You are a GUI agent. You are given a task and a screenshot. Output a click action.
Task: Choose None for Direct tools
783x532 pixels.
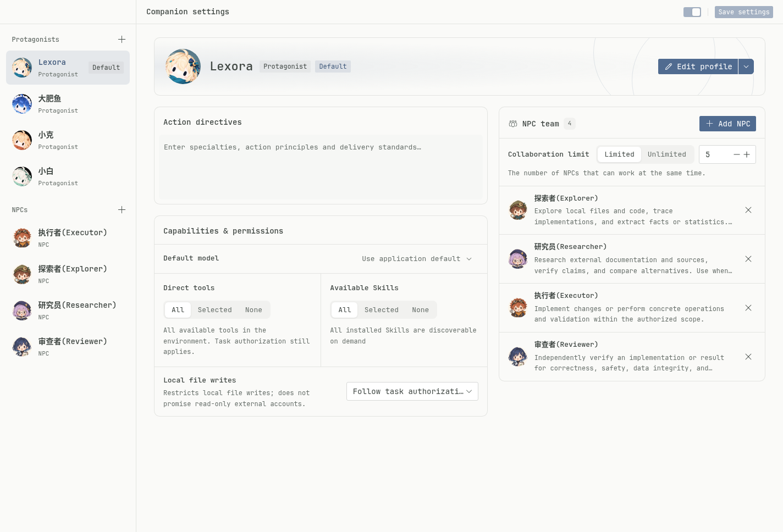[x=253, y=310]
